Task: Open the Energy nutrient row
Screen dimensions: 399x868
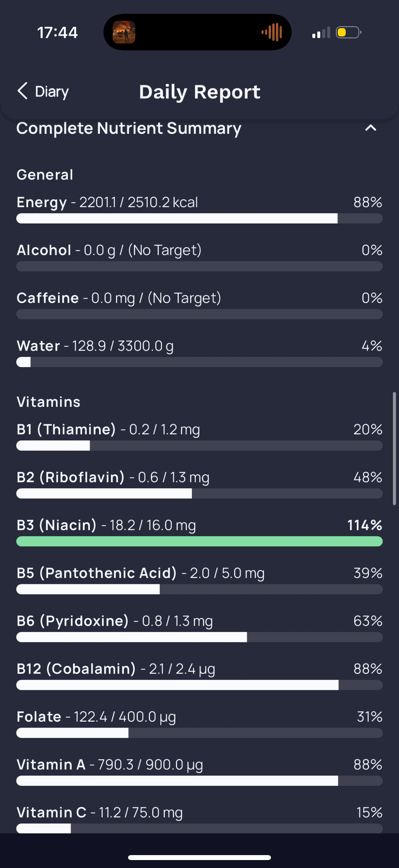Action: (x=199, y=209)
